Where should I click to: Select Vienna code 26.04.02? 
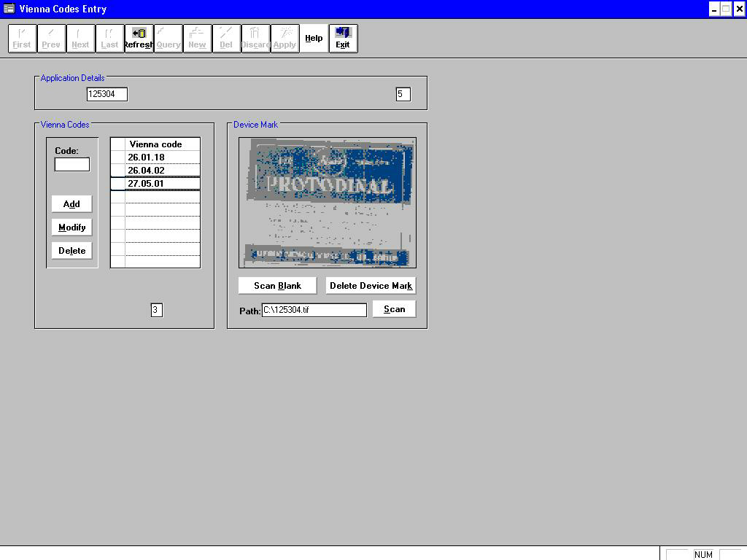[x=163, y=171]
